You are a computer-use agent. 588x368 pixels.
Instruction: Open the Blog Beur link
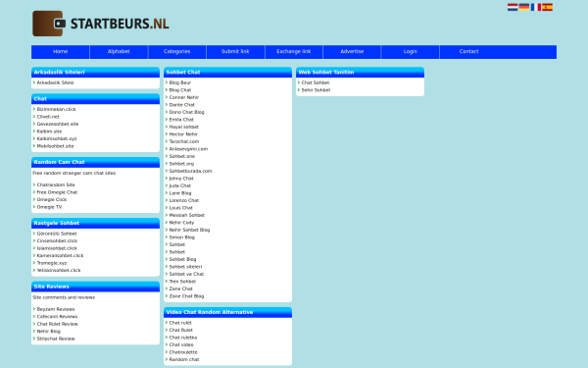point(180,82)
